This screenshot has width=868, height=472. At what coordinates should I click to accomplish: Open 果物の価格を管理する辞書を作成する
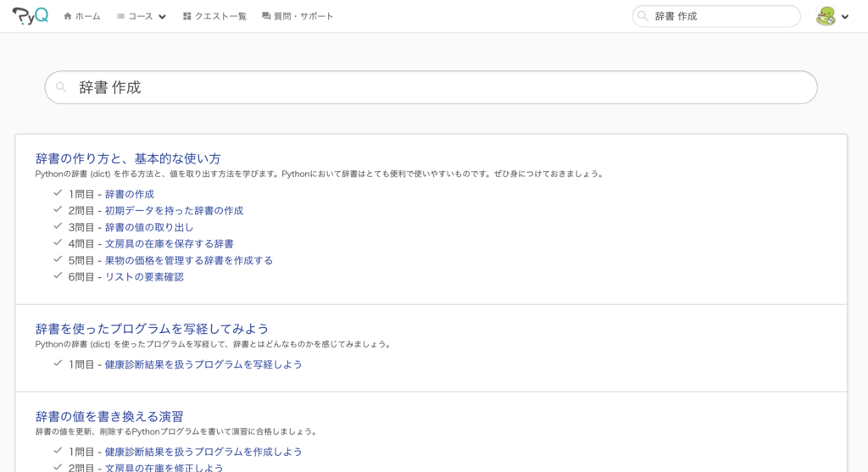[189, 261]
